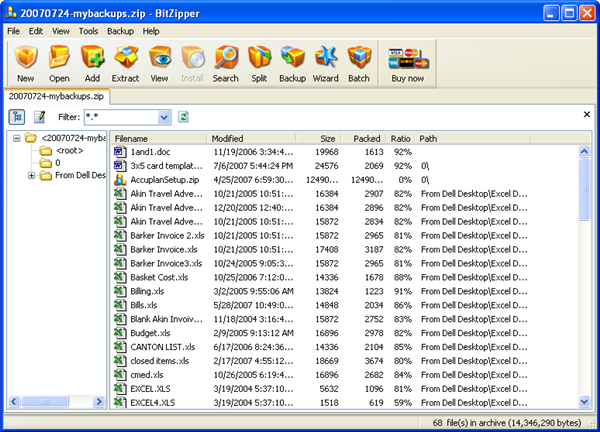Select the 20070724-mybackups.zip tab
Image resolution: width=600 pixels, height=432 pixels.
[x=56, y=96]
